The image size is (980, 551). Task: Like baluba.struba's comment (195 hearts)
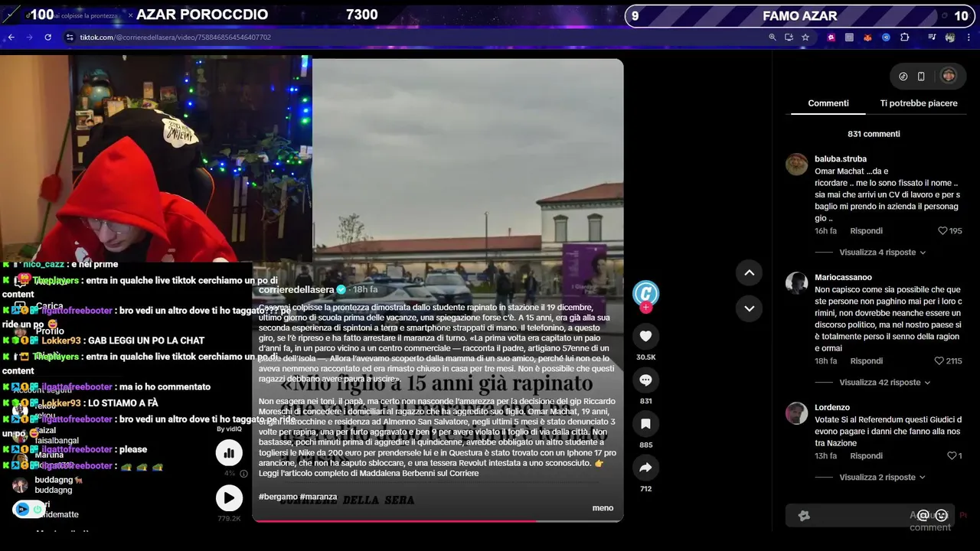point(942,231)
